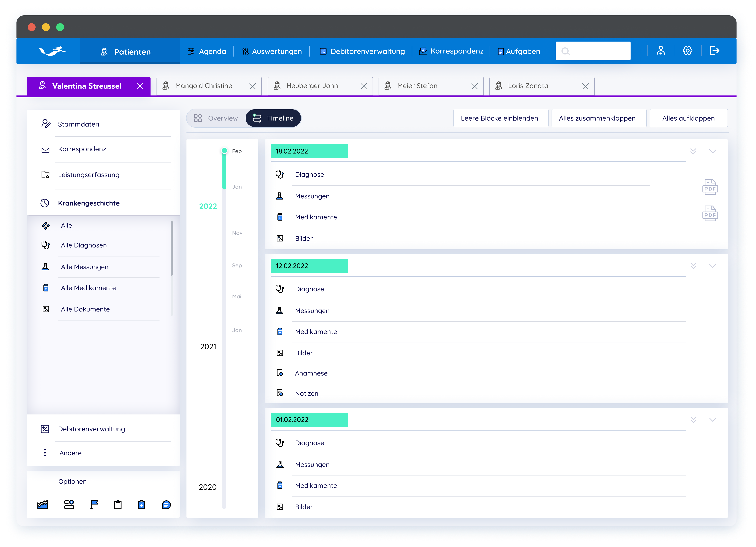
Task: Open user profile icon in top bar
Action: pos(661,51)
